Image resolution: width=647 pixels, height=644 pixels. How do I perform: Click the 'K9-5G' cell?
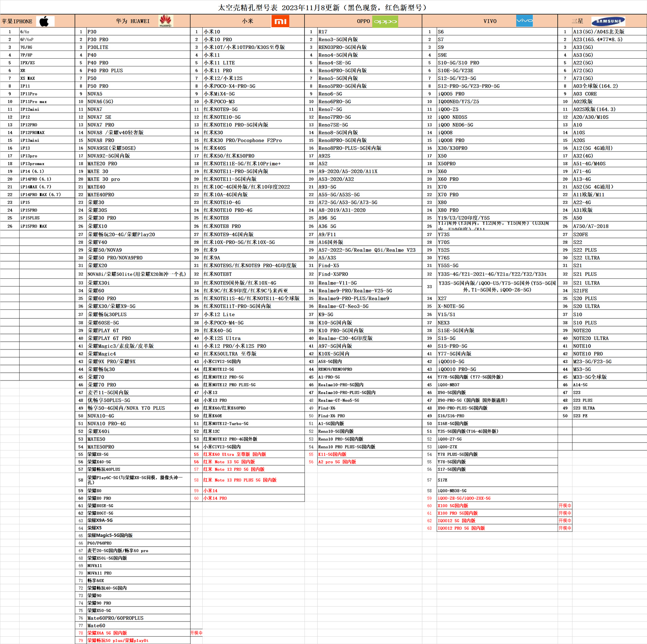tap(370, 314)
